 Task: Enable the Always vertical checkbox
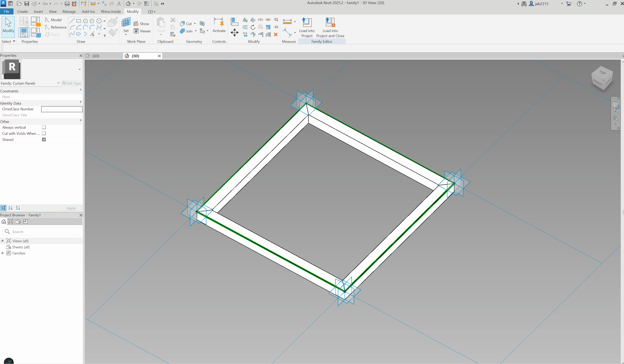coord(44,127)
